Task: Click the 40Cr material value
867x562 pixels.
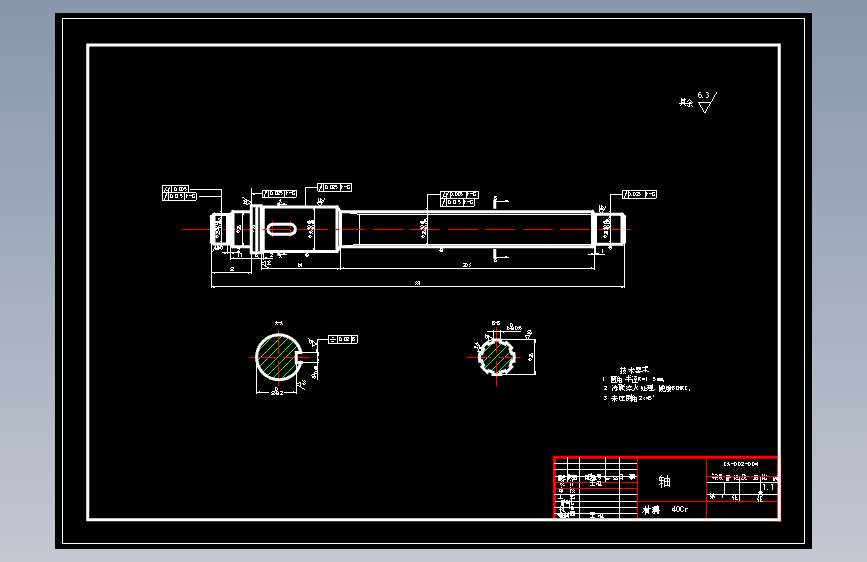Action: pyautogui.click(x=680, y=509)
